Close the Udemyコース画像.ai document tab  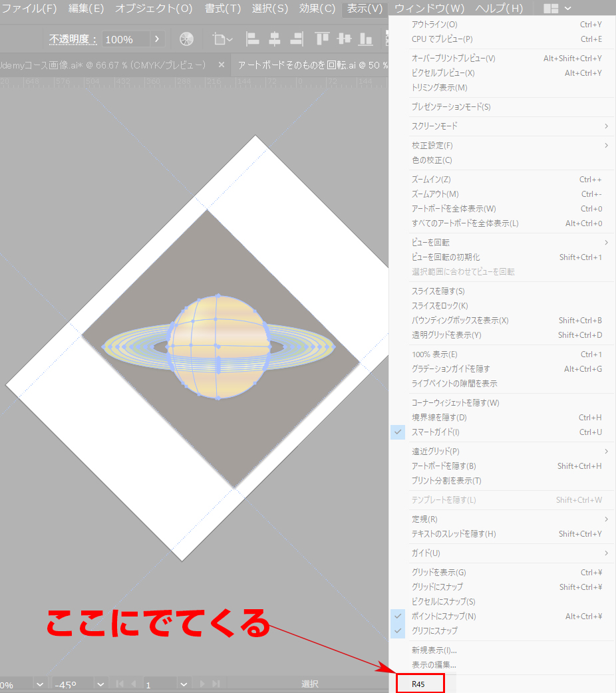(x=222, y=65)
